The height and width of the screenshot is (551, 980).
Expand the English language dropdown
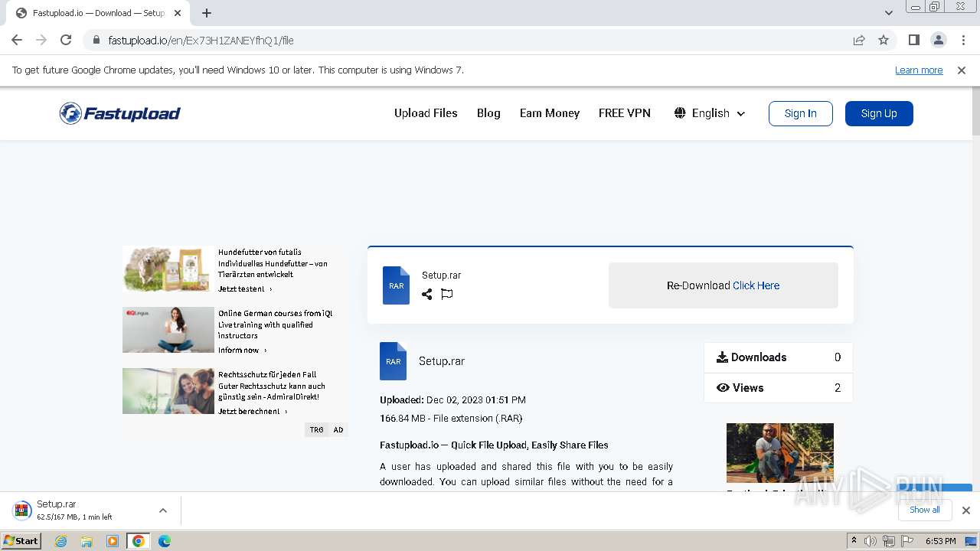(x=710, y=113)
